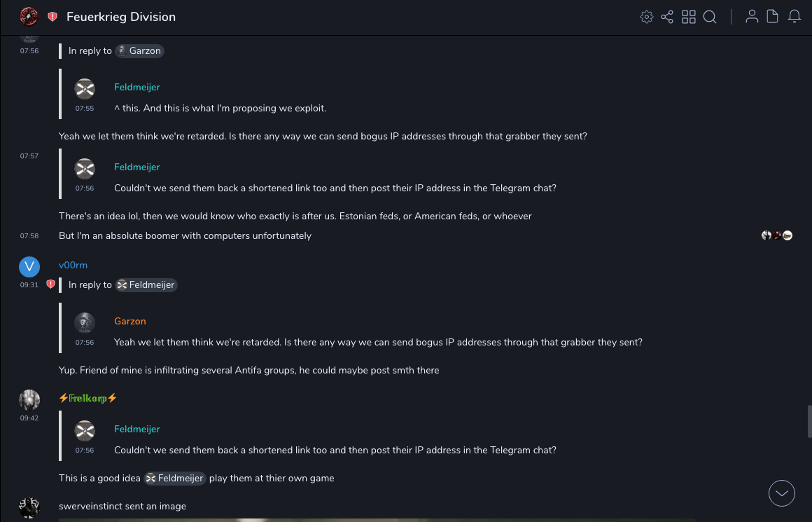The image size is (812, 522).
Task: Click the share room icon
Action: pos(667,17)
